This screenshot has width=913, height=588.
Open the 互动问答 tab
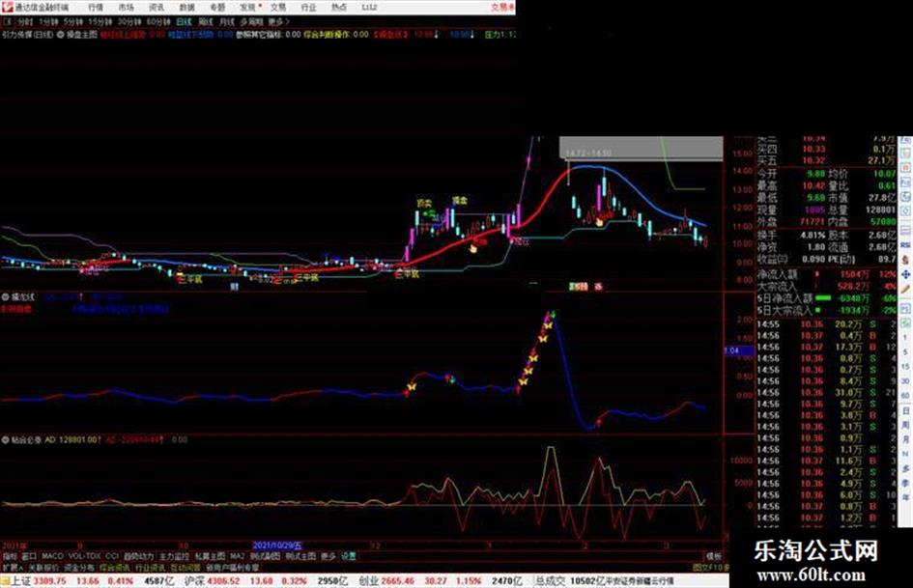coord(185,567)
